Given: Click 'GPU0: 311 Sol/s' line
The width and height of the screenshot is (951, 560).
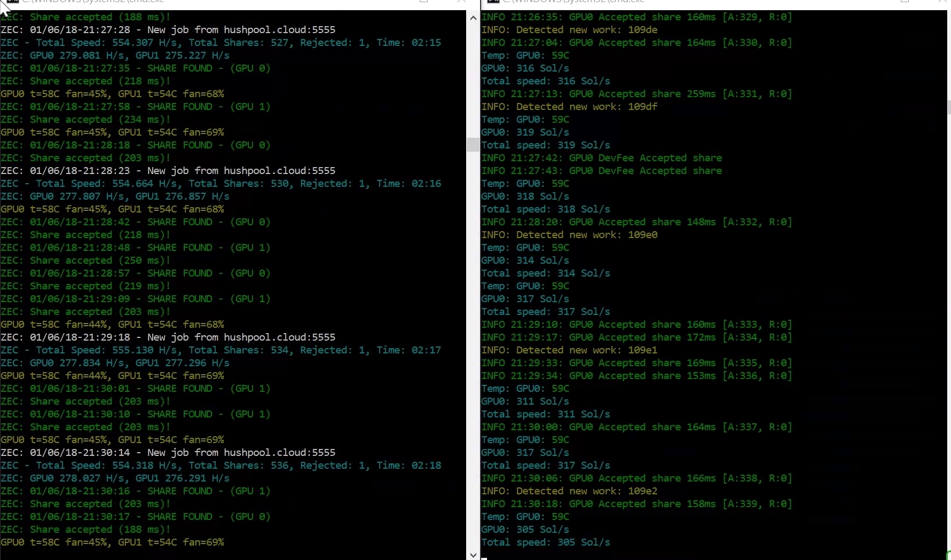Looking at the screenshot, I should click(x=525, y=401).
